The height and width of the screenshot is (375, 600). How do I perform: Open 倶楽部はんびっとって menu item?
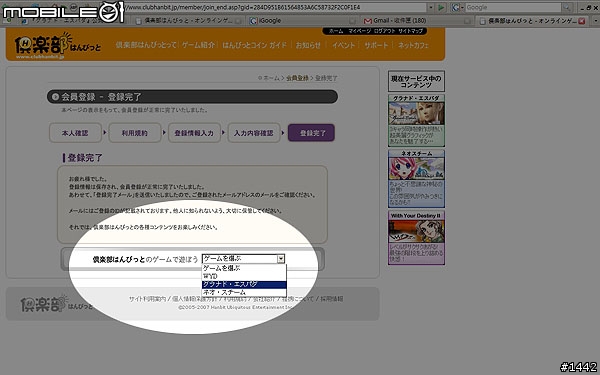click(146, 45)
